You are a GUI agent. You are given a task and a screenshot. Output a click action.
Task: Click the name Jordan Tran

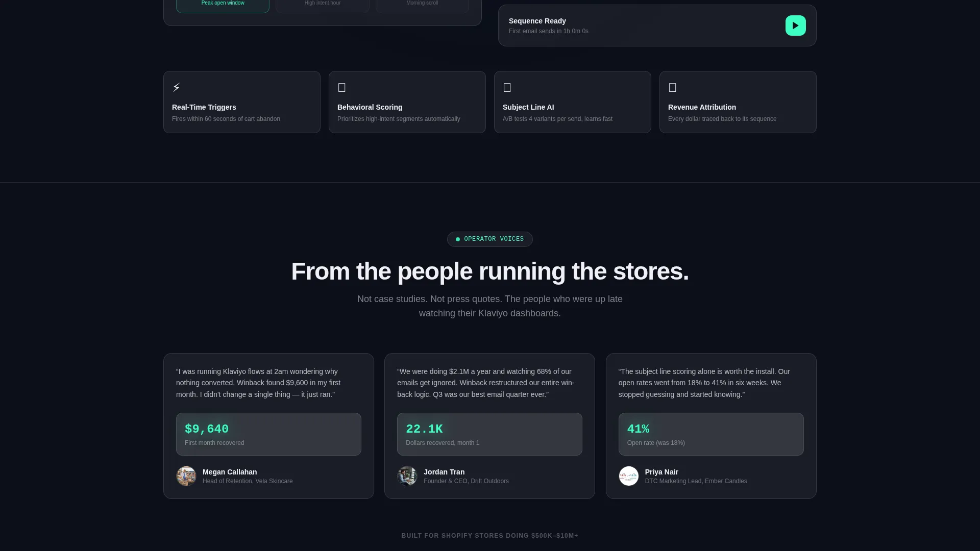[444, 472]
